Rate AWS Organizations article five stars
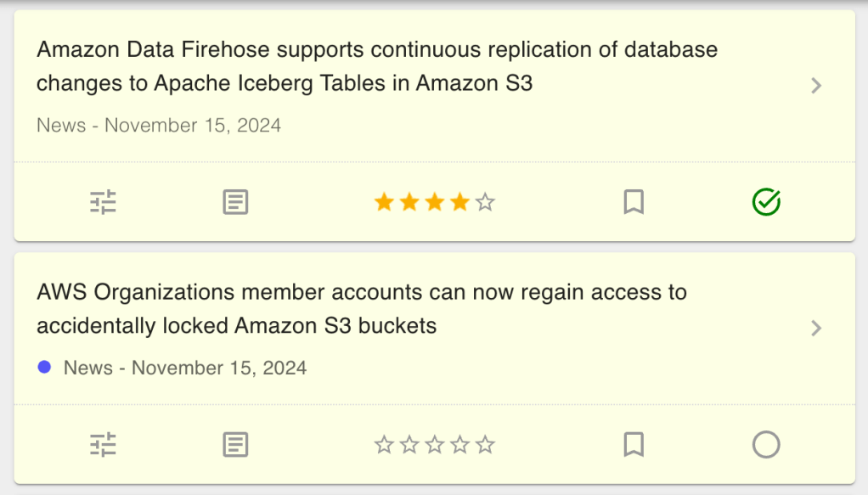The width and height of the screenshot is (868, 495). pyautogui.click(x=485, y=444)
